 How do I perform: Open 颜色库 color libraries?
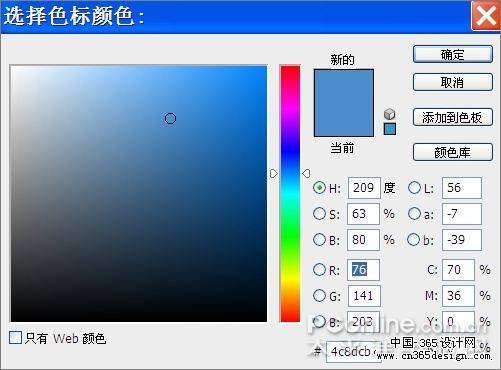[453, 152]
